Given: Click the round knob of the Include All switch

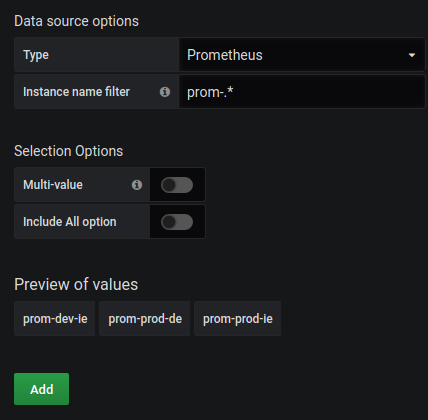Looking at the screenshot, I should click(169, 222).
